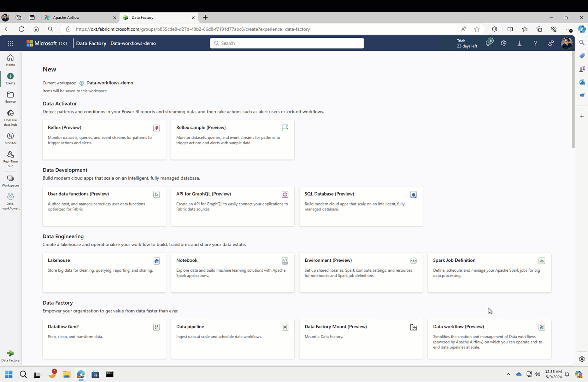Screen dimensions: 588x382
Task: Create a new Notebook
Action: tap(233, 272)
